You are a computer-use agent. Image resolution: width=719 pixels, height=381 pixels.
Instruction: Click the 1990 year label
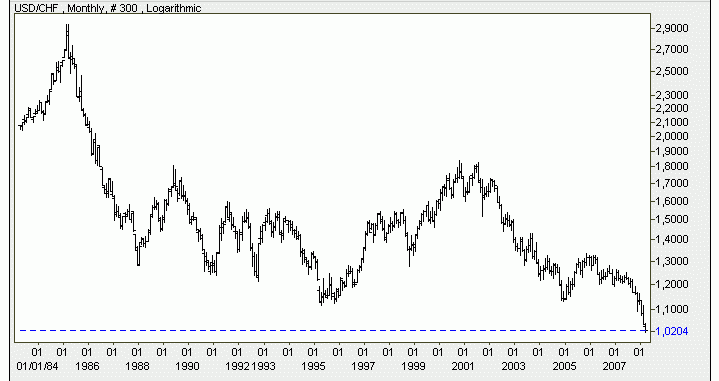[x=187, y=366]
